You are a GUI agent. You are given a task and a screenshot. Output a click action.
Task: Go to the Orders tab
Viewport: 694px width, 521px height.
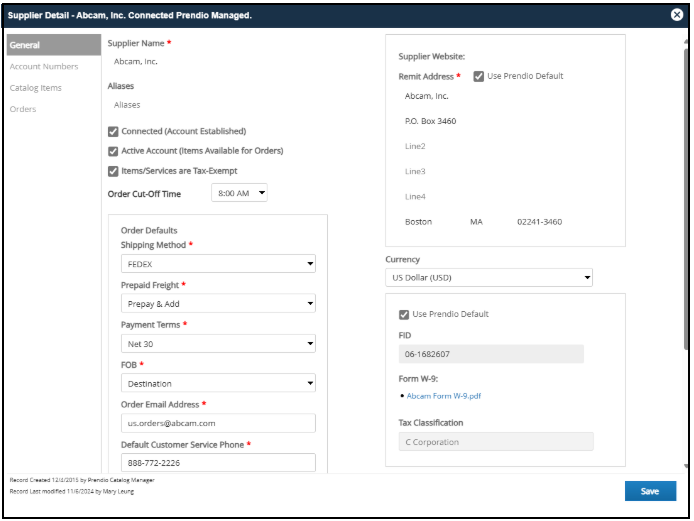click(x=23, y=109)
